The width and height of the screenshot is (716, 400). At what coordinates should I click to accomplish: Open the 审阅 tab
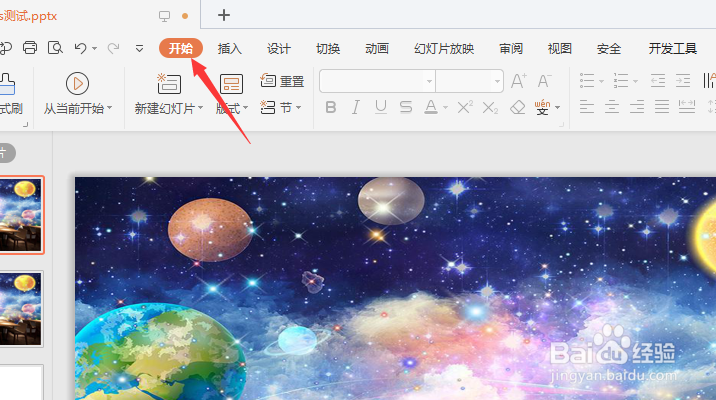pyautogui.click(x=511, y=48)
